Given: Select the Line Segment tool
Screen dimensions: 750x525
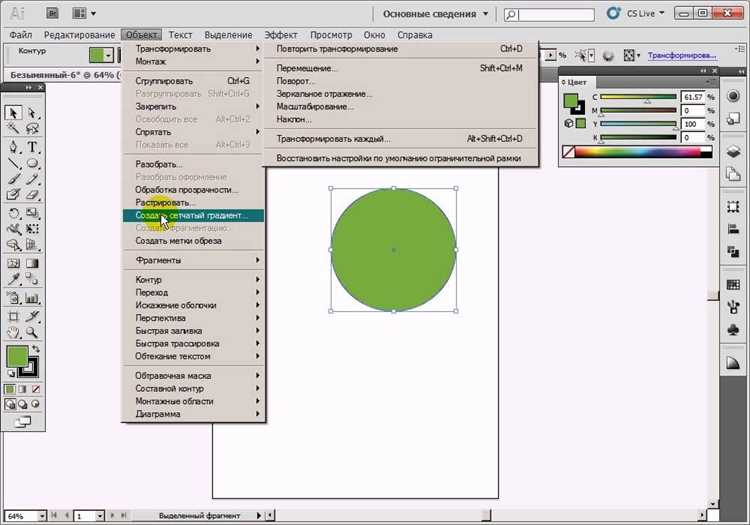Looking at the screenshot, I should tap(13, 164).
